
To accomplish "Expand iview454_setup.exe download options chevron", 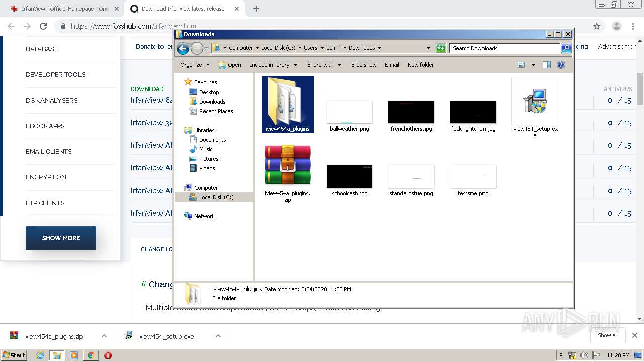I will coord(218,336).
